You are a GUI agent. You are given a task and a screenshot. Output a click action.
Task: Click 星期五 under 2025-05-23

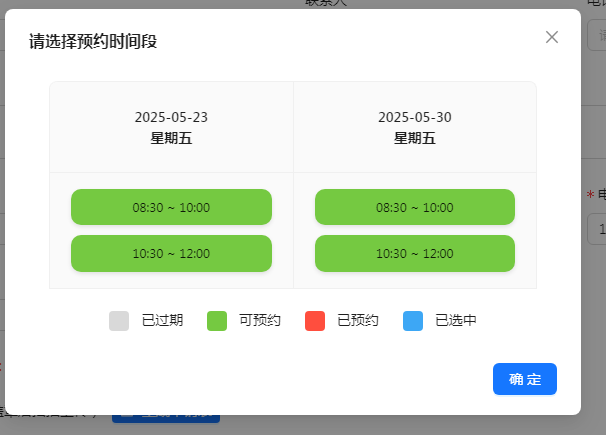171,138
